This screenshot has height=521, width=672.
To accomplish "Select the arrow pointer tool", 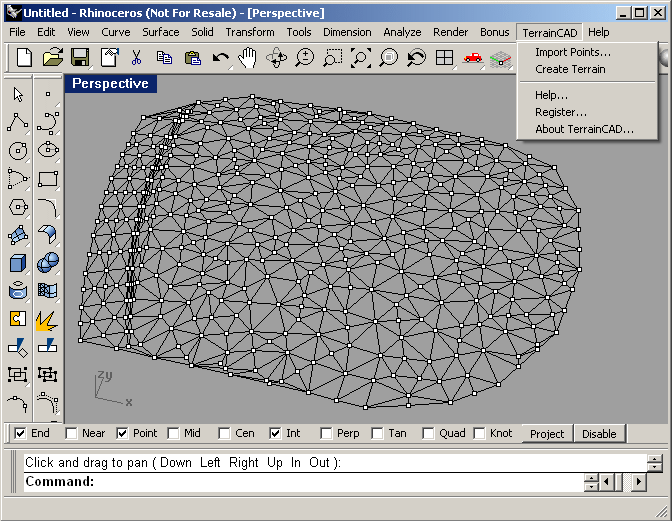I will click(18, 95).
